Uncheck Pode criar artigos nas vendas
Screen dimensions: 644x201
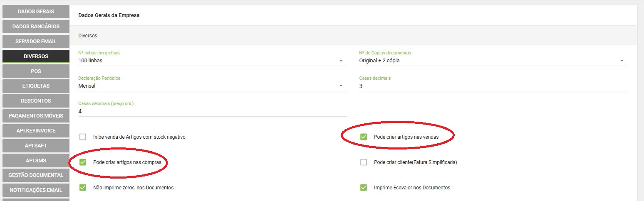click(x=364, y=137)
